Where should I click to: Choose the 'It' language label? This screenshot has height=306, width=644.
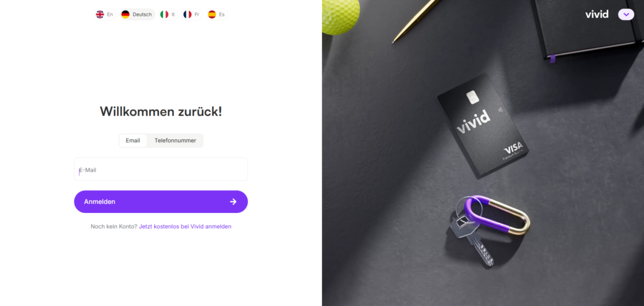pyautogui.click(x=173, y=14)
